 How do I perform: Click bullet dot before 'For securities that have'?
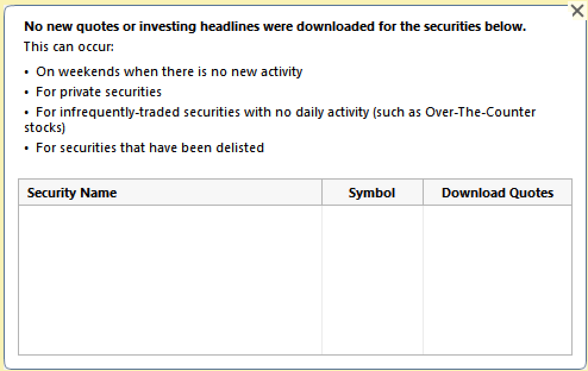tap(26, 148)
